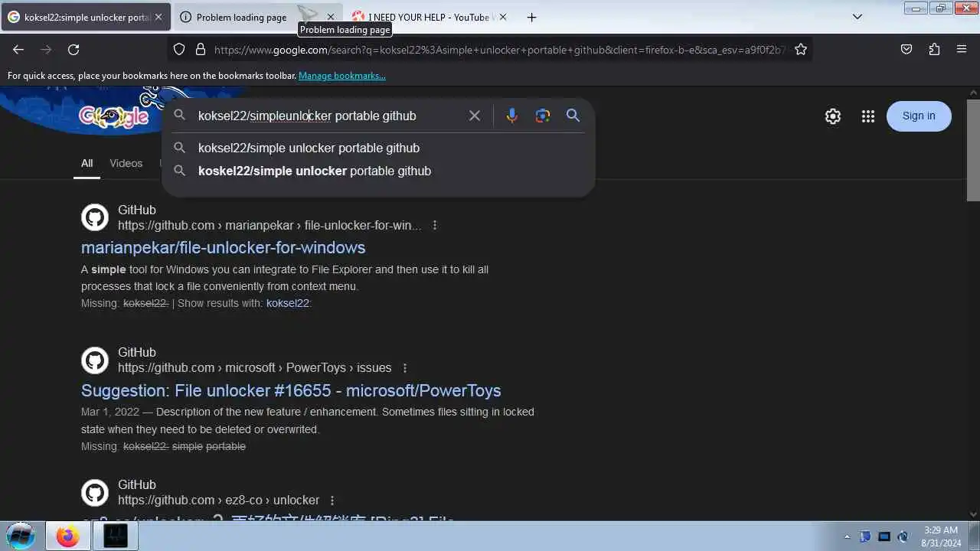Go back to the previous page
980x551 pixels.
(18, 50)
